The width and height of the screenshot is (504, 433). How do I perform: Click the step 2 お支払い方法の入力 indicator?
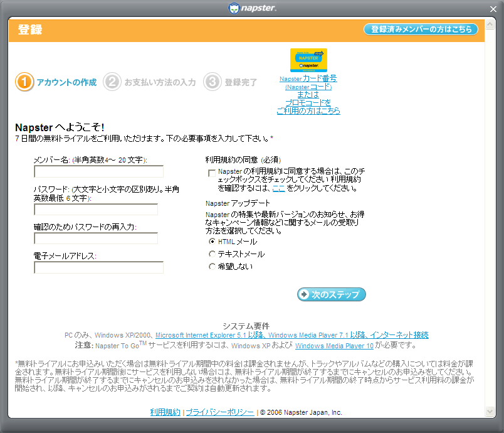tap(113, 82)
